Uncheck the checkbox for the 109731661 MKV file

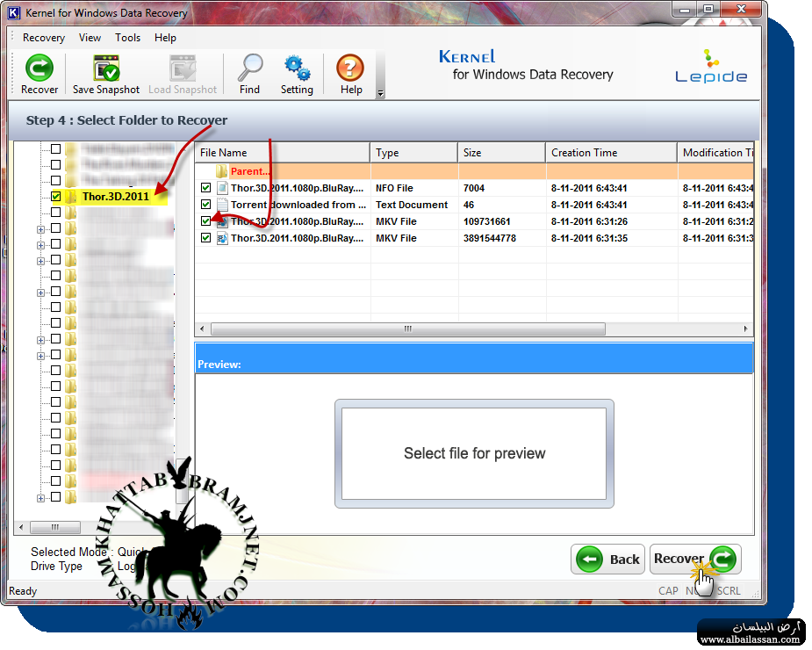(205, 221)
